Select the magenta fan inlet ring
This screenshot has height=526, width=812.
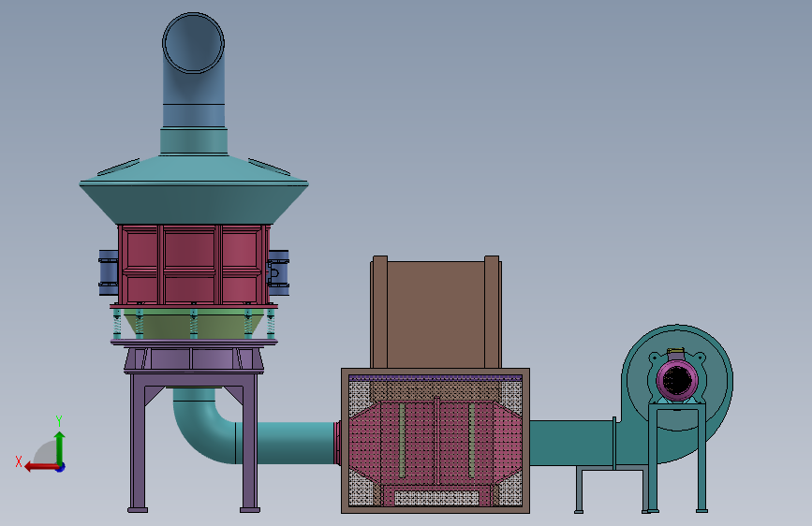coord(677,380)
